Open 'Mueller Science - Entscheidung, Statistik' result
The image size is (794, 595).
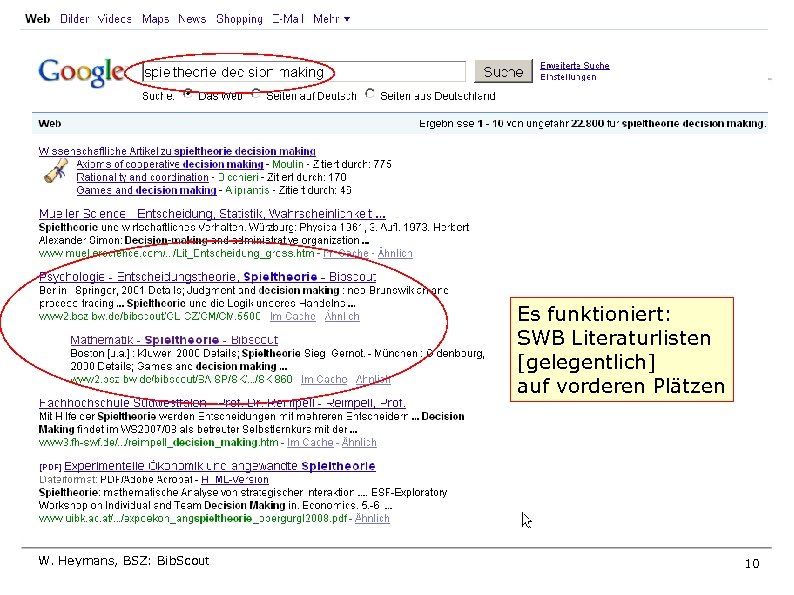(x=212, y=214)
